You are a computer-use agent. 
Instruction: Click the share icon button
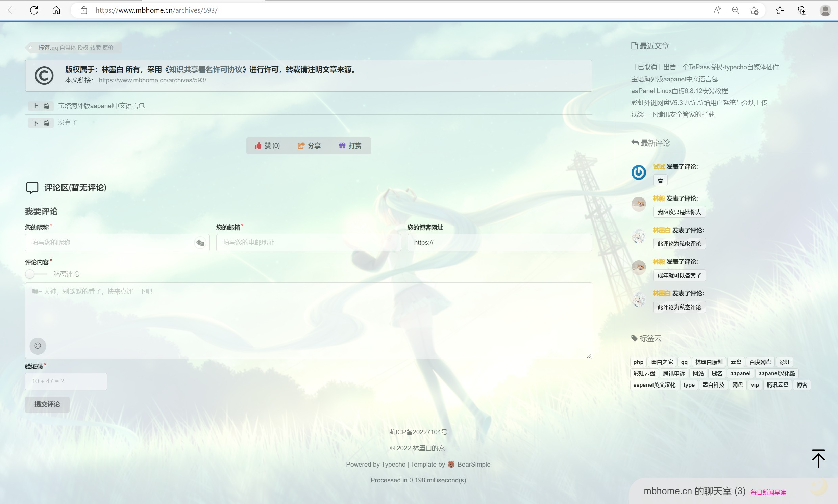[309, 146]
